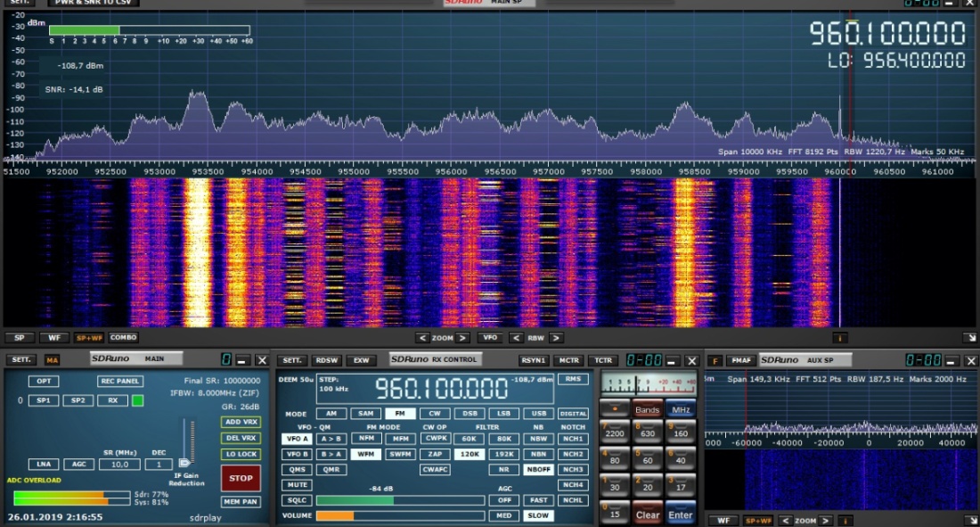Switch Main SP display to SP view

click(20, 338)
